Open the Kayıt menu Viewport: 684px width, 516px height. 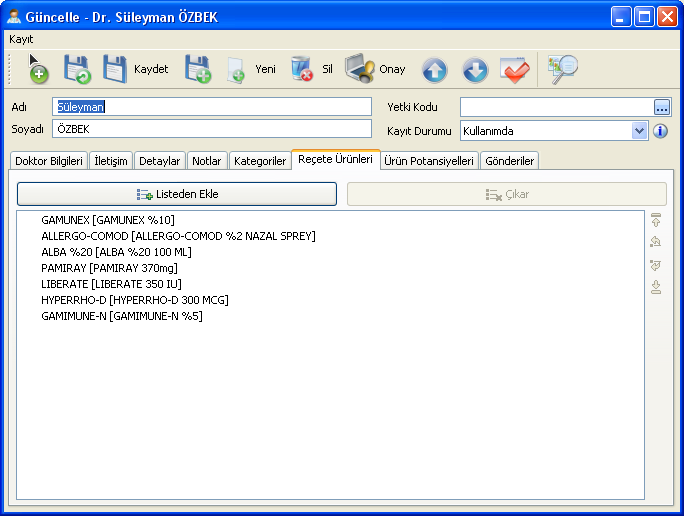point(21,39)
